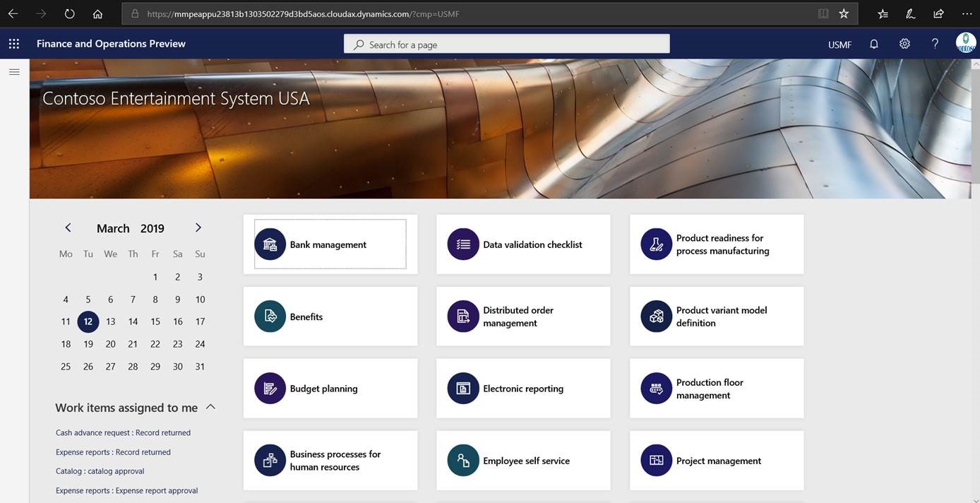The width and height of the screenshot is (980, 503).
Task: Open the Project management tile icon
Action: [657, 461]
